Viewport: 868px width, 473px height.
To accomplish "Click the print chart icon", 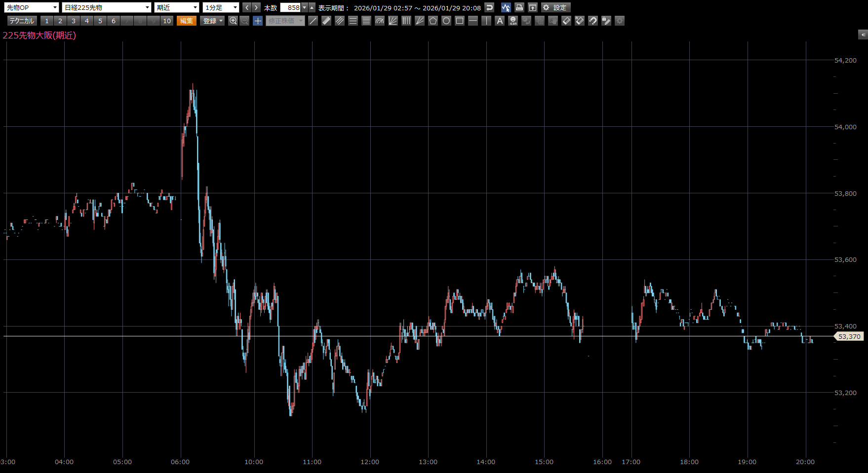I will tap(519, 7).
